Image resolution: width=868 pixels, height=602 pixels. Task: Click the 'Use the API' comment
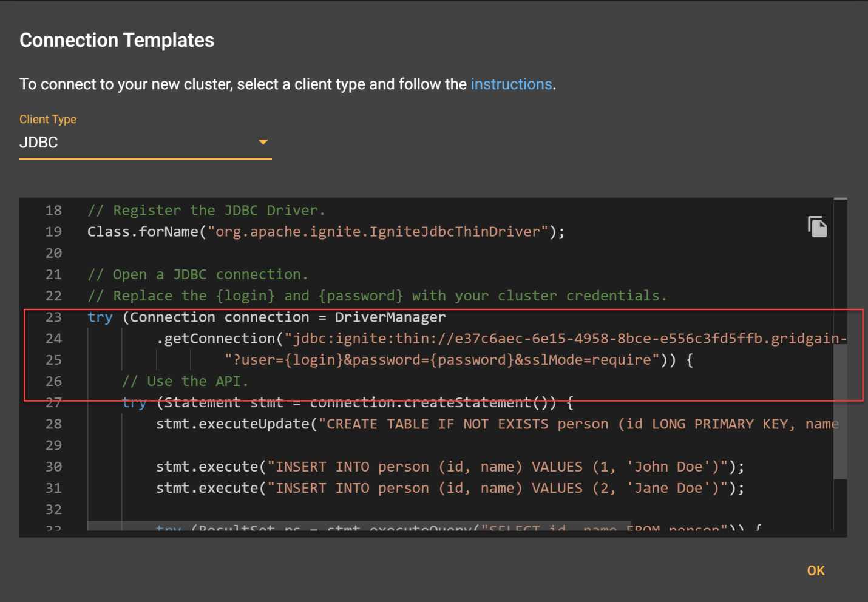[x=185, y=381]
